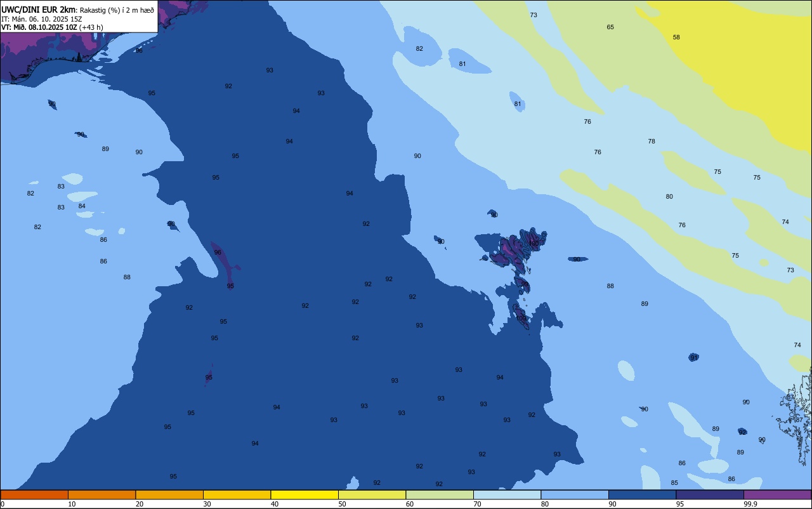Click the legend scale label '0'

(x=3, y=504)
